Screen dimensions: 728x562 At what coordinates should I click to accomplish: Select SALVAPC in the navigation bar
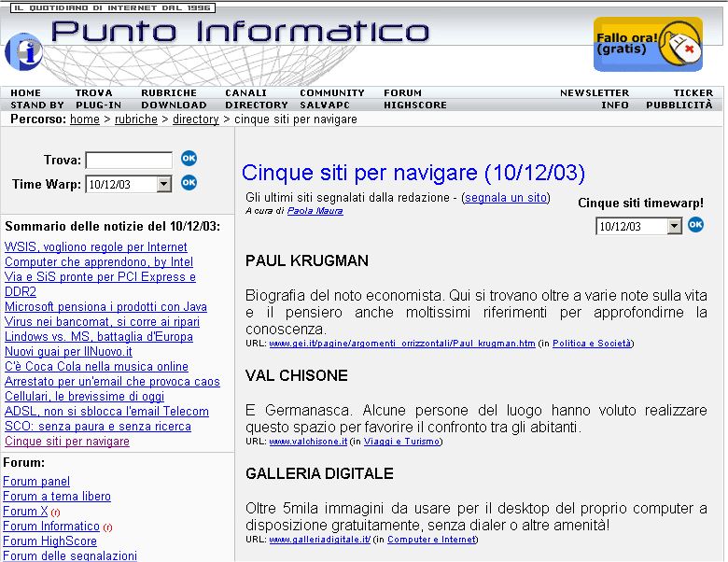pos(325,105)
